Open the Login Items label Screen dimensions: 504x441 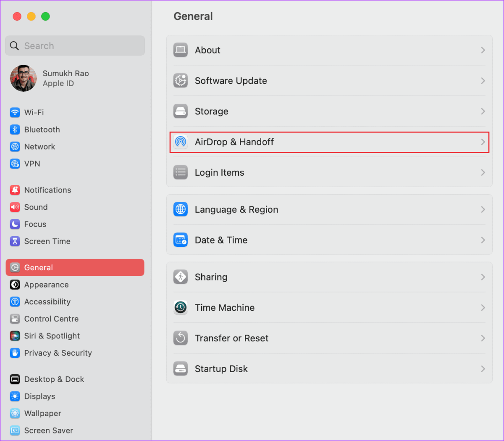coord(220,172)
